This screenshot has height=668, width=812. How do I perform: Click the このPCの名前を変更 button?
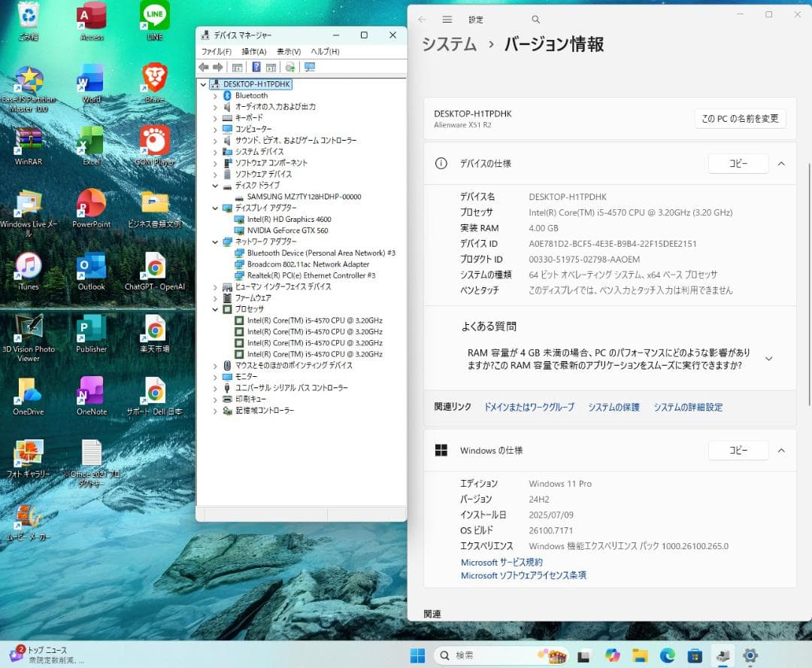coord(740,118)
